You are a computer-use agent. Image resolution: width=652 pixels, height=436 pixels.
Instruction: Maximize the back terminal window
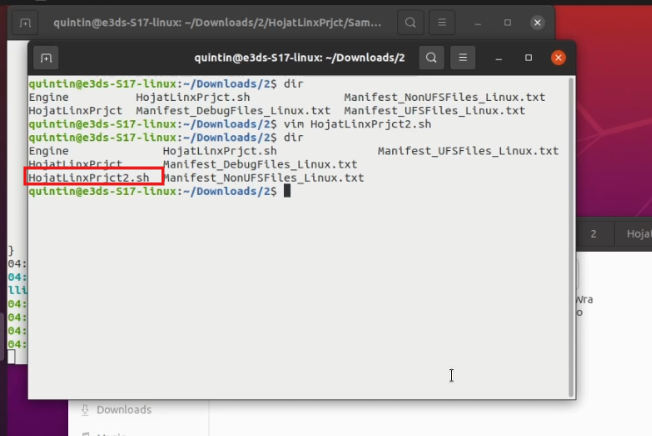pos(508,22)
